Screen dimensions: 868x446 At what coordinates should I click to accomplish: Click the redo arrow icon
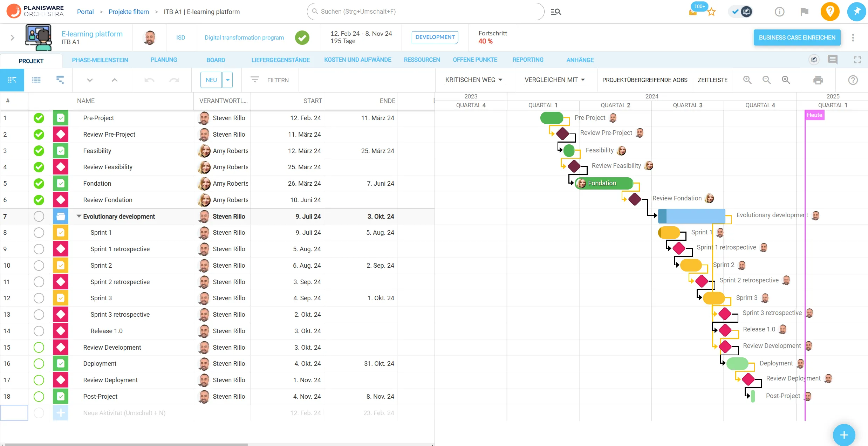[x=174, y=80]
